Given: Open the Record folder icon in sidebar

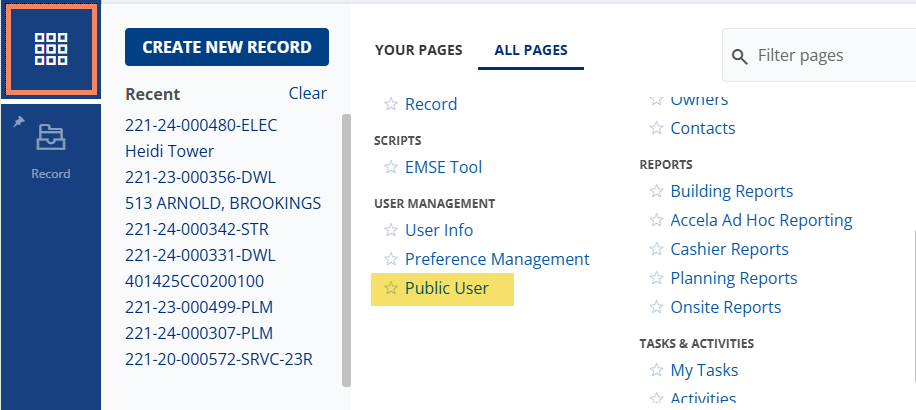Looking at the screenshot, I should pos(50,137).
